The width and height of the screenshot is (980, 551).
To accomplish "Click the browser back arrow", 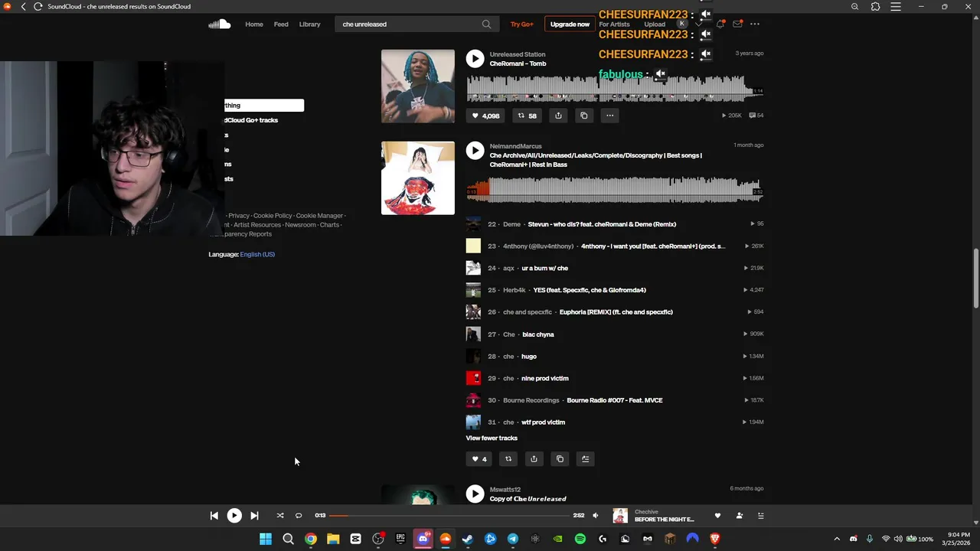I will click(23, 6).
